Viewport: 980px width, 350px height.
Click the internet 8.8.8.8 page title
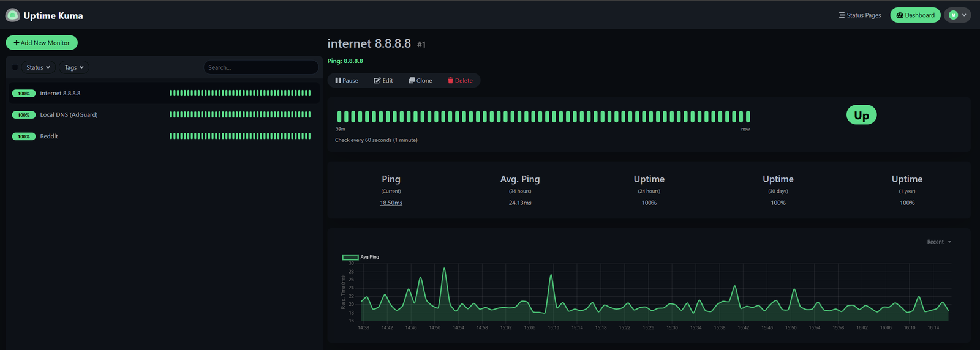[x=369, y=43]
